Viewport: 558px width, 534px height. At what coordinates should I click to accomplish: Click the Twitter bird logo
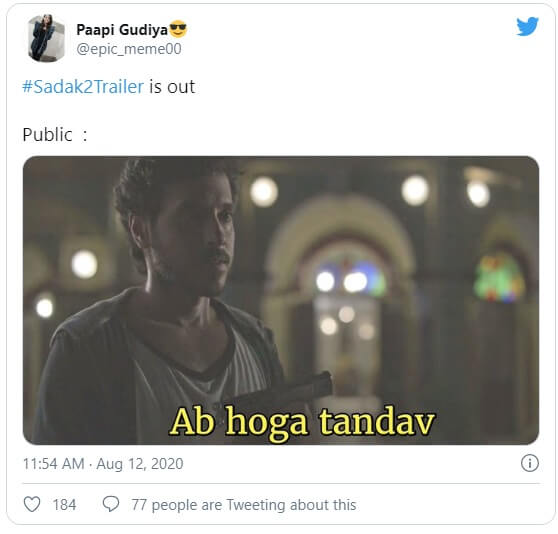[x=527, y=26]
